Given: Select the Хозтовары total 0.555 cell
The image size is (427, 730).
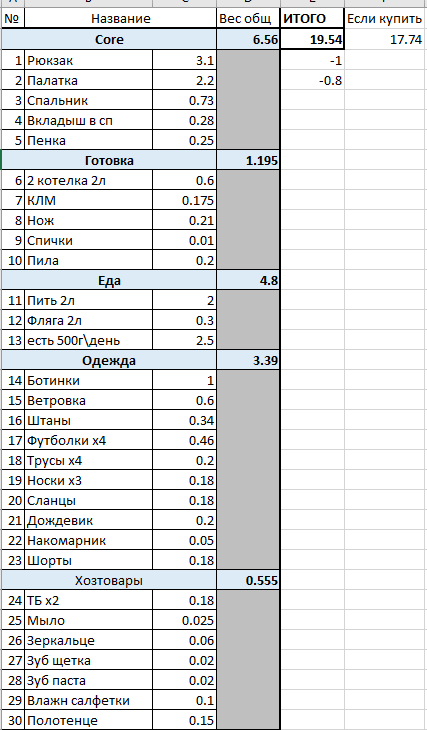Looking at the screenshot, I should click(248, 581).
